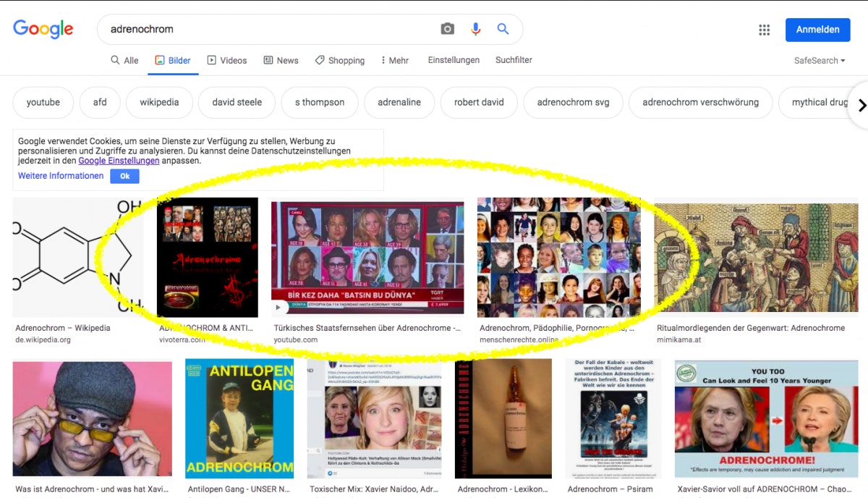Select the afd suggestion chip
The height and width of the screenshot is (498, 868).
coord(100,102)
